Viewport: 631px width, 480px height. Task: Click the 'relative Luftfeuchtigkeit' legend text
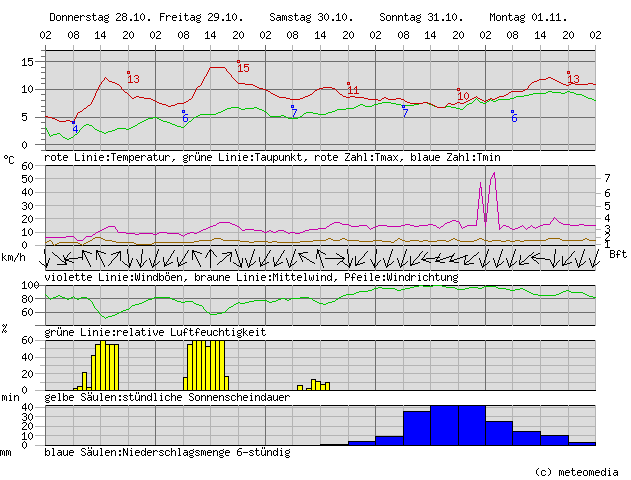188,331
